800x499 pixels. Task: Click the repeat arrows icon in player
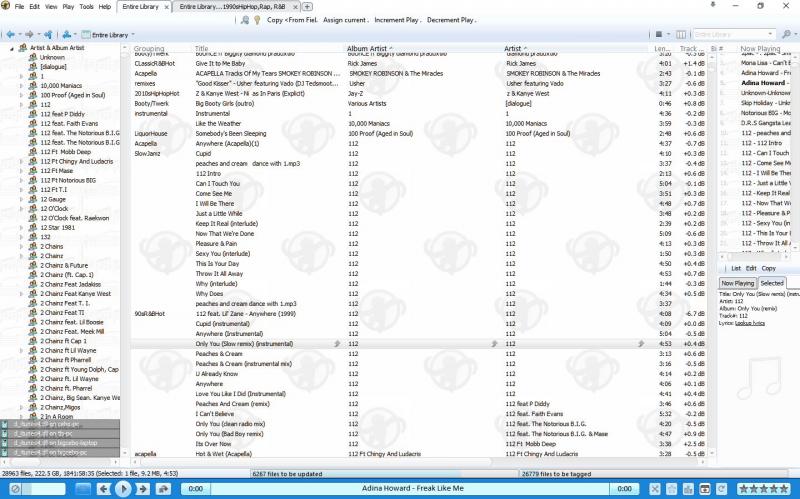[x=163, y=489]
